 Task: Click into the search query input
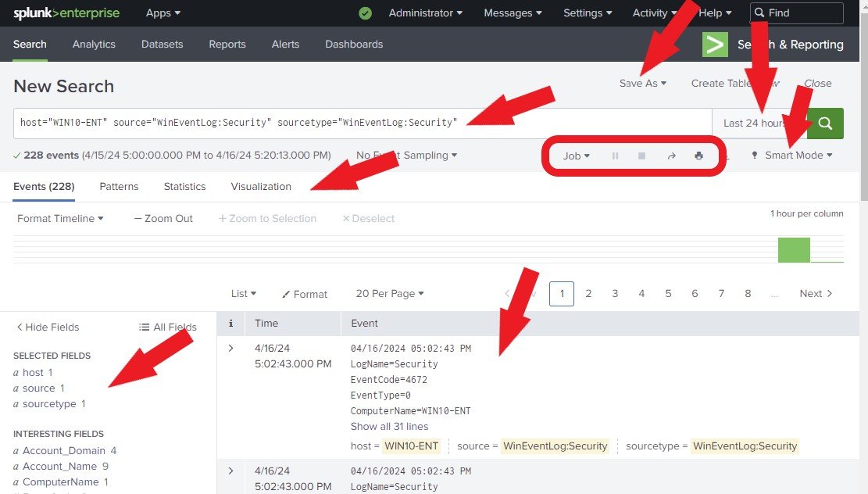pyautogui.click(x=363, y=123)
